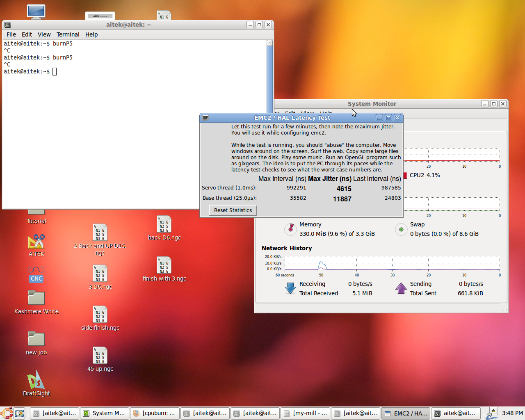Click Total Received value 5.1 MiB

[x=362, y=293]
